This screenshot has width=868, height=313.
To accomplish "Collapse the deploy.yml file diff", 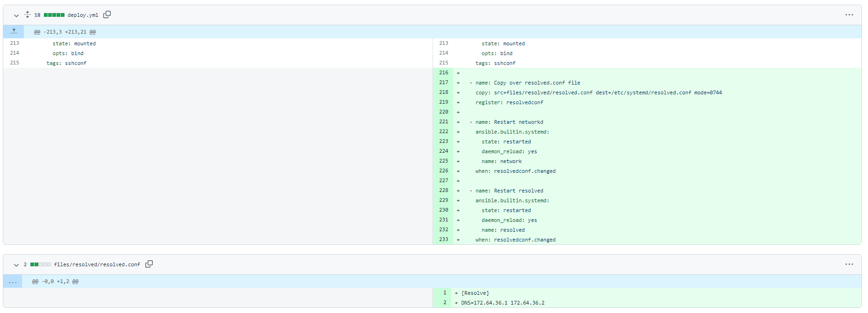I will tap(16, 15).
